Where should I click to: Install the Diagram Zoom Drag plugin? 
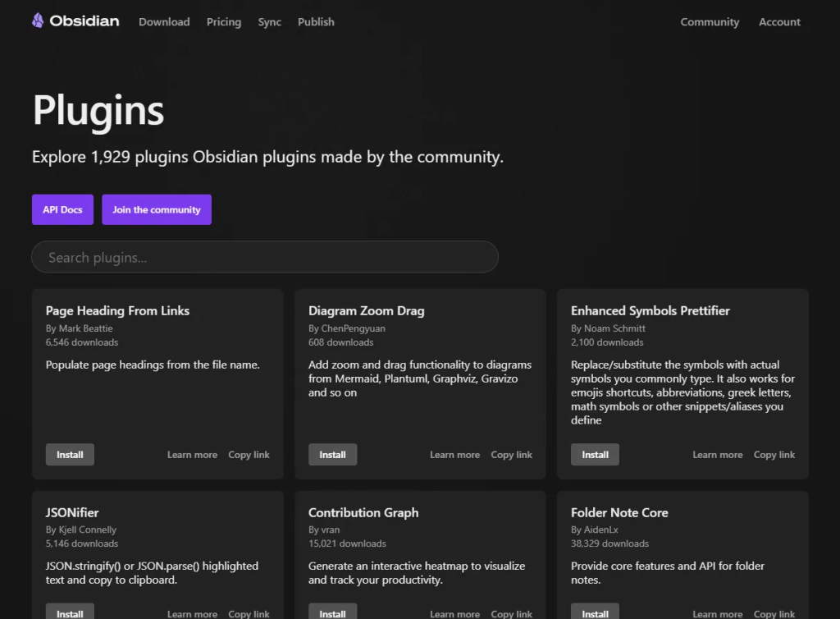[333, 455]
